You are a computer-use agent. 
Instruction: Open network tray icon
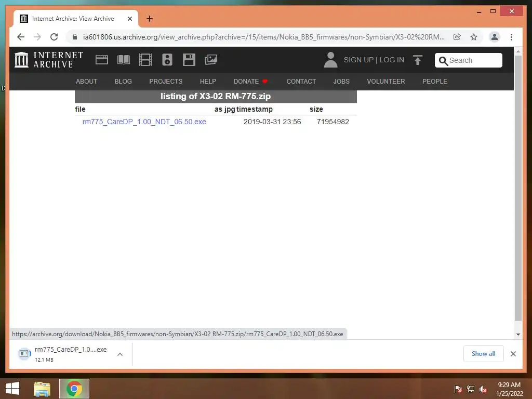[471, 389]
